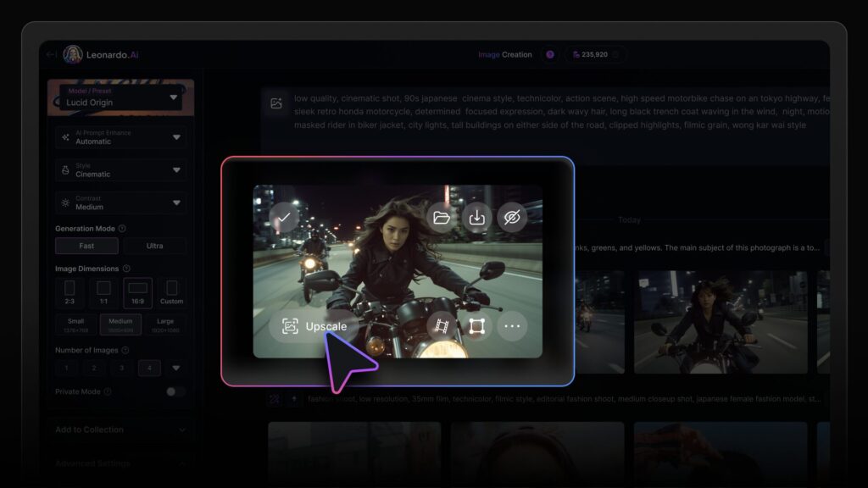
Task: Click the square frame outpaint icon
Action: tap(476, 326)
